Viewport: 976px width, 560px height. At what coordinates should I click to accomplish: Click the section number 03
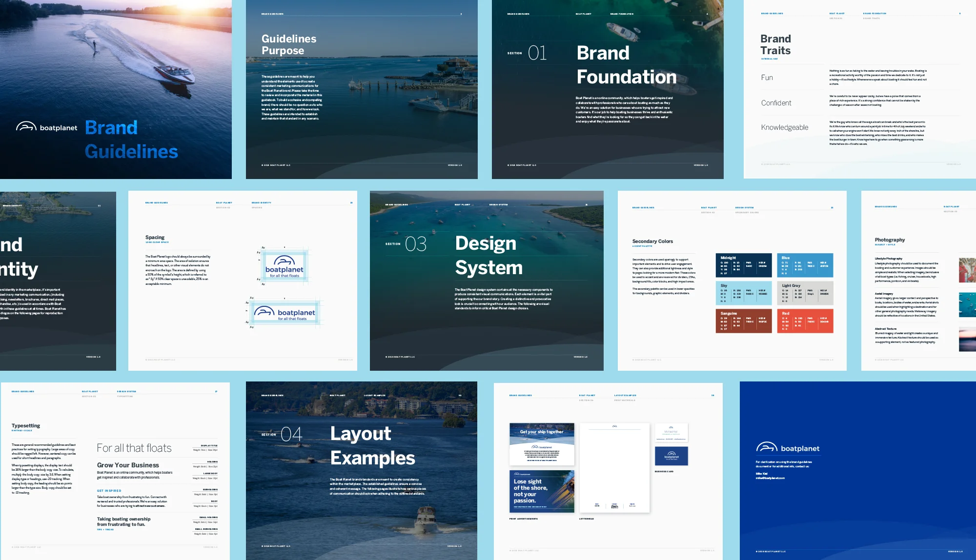point(416,244)
